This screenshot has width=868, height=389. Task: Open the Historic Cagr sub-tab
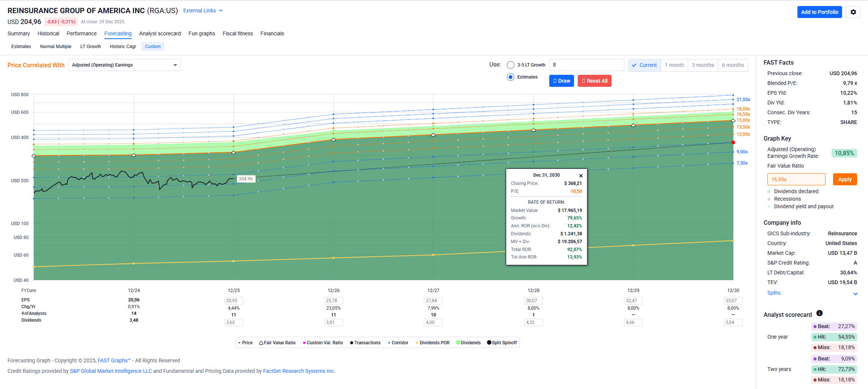coord(123,47)
